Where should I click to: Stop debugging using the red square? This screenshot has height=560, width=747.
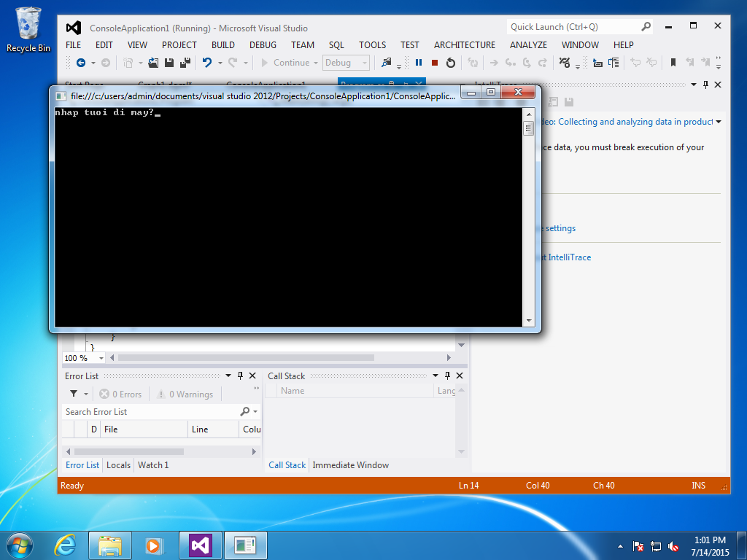tap(435, 63)
